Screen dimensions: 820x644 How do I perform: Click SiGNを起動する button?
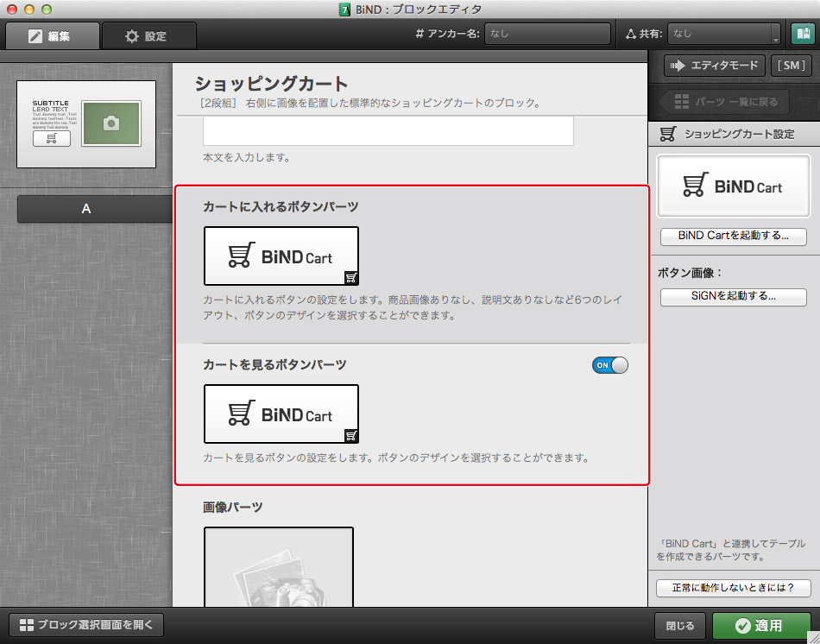(x=733, y=297)
